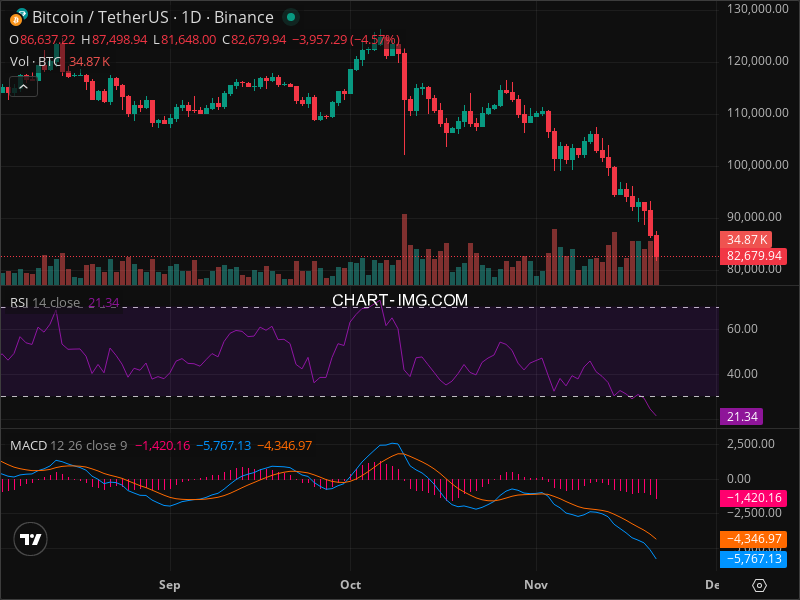Click the CHART-IMG.COM watermark text
The height and width of the screenshot is (600, 800).
click(400, 300)
